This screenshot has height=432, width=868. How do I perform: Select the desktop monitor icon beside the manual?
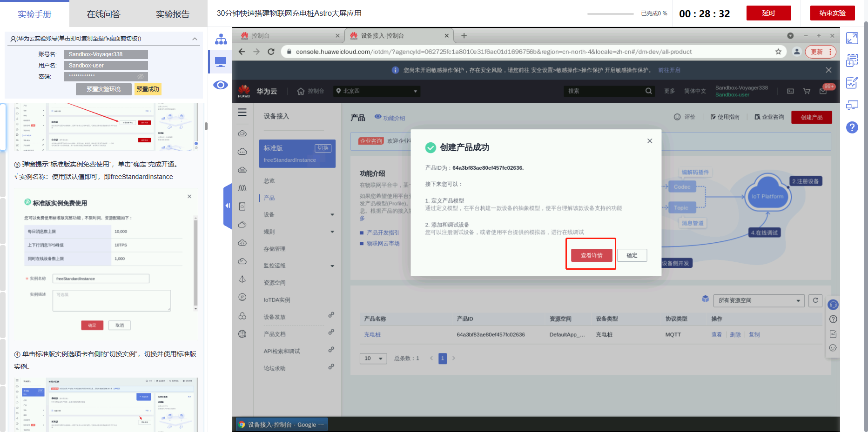[x=221, y=62]
